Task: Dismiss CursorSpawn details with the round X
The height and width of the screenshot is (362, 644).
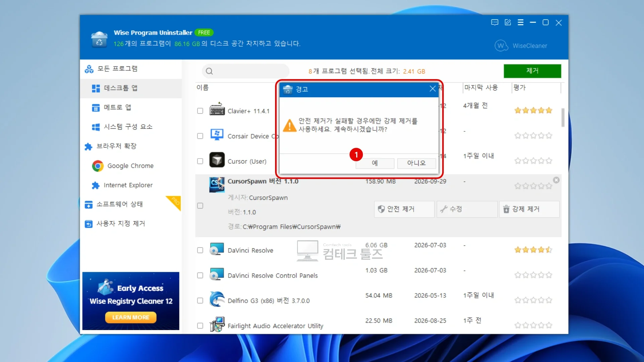Action: [556, 180]
